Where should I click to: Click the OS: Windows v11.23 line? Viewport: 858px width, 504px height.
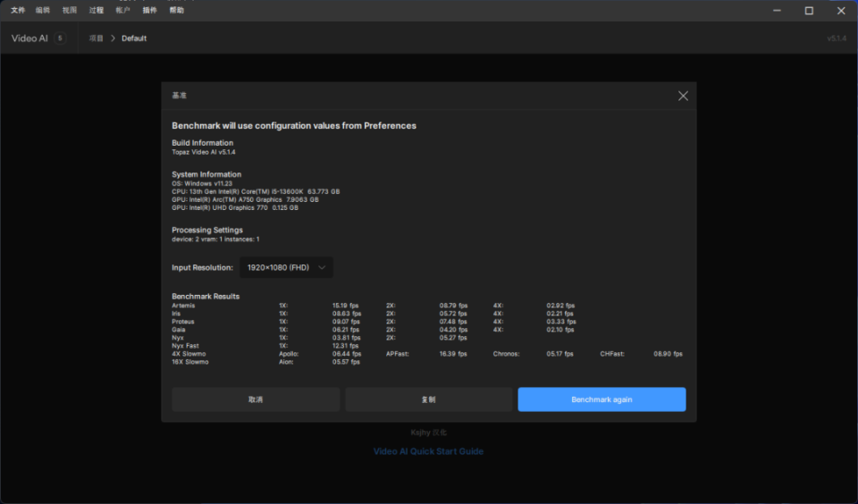[x=202, y=183]
